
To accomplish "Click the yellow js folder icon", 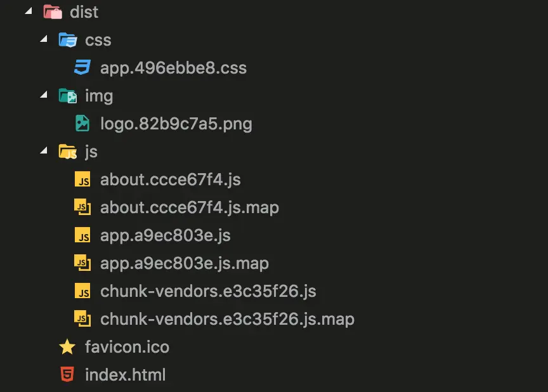I will coord(68,152).
